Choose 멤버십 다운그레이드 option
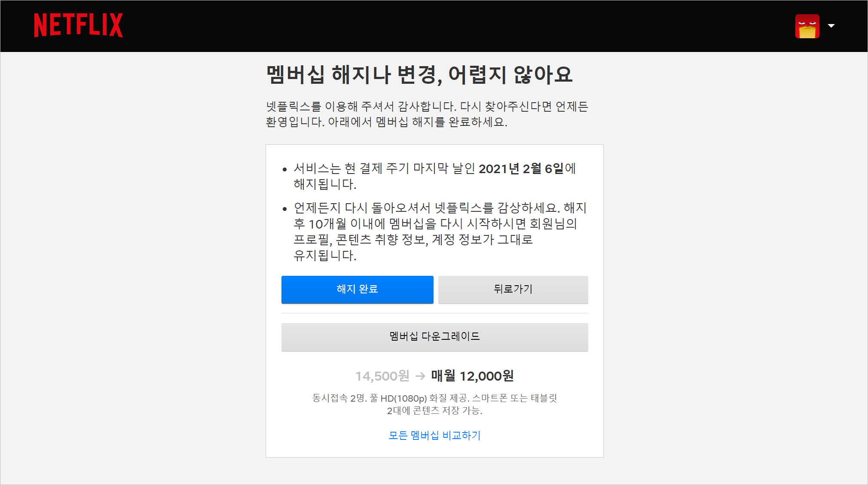This screenshot has height=485, width=868. pos(434,337)
